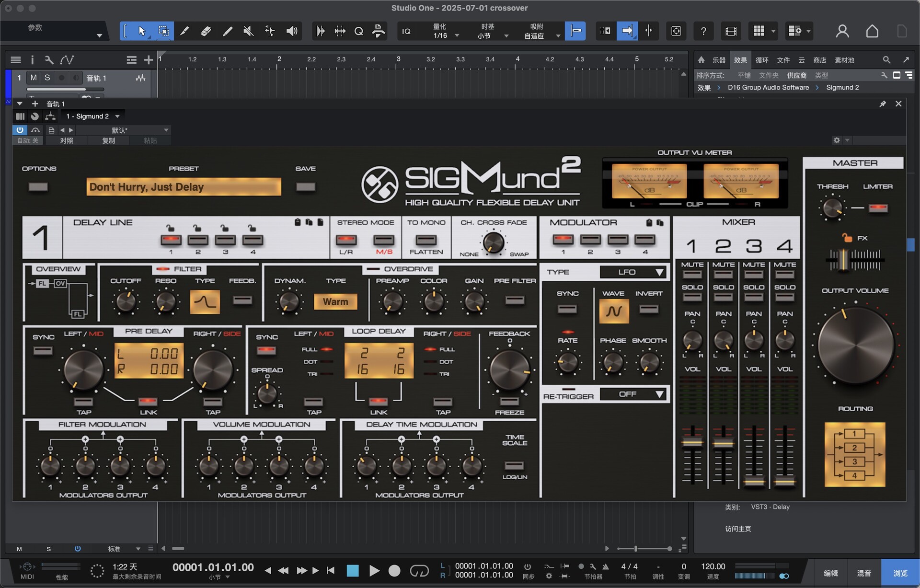The width and height of the screenshot is (920, 588).
Task: Select the Range tool
Action: [163, 31]
